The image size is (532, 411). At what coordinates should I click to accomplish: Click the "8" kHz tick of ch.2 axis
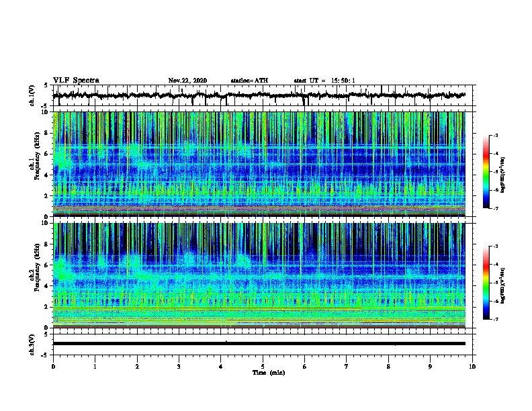click(48, 244)
